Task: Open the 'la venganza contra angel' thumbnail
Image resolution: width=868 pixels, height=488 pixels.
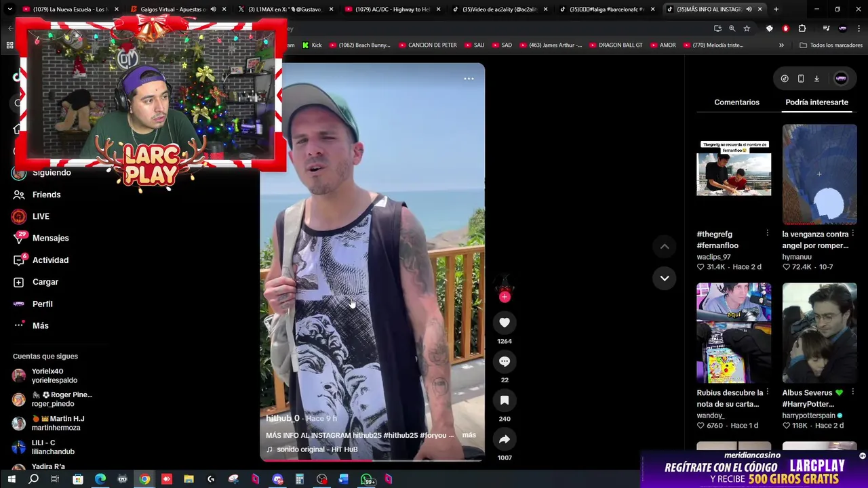Action: pos(819,174)
